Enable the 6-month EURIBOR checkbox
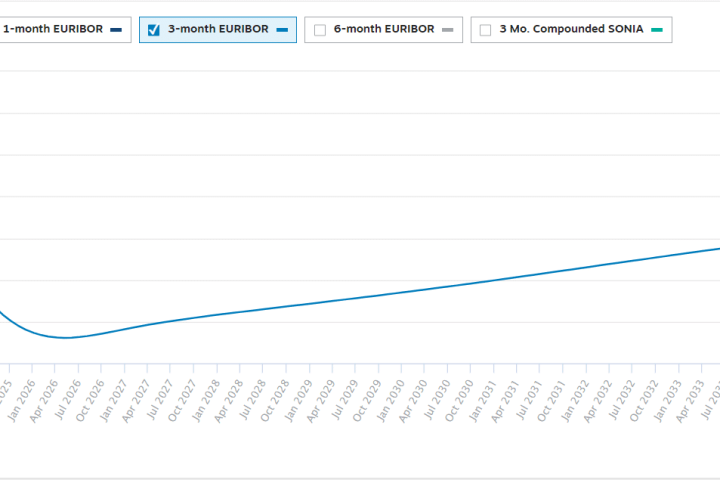 coord(320,30)
